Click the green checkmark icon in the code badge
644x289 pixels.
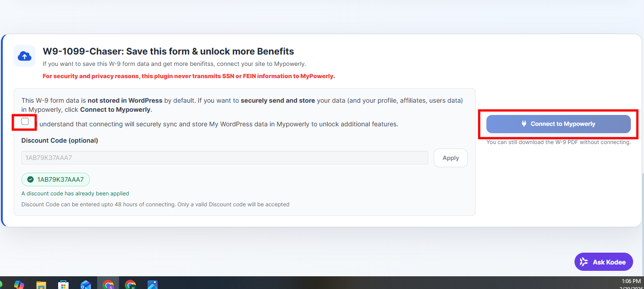point(30,179)
